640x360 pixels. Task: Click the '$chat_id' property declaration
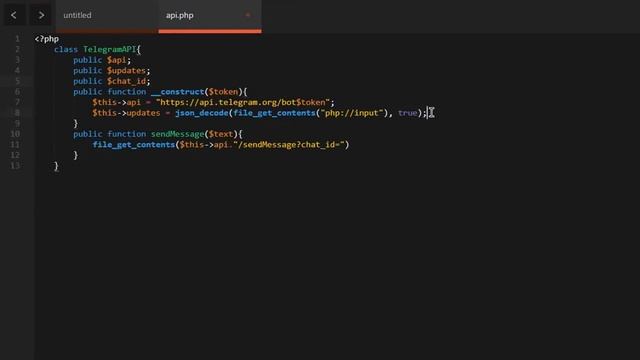pos(126,81)
